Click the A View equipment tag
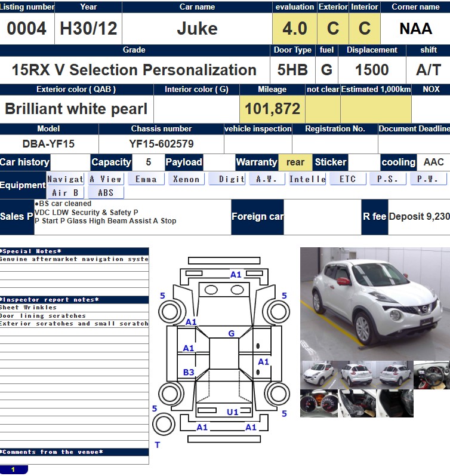The image size is (450, 476). click(x=106, y=179)
